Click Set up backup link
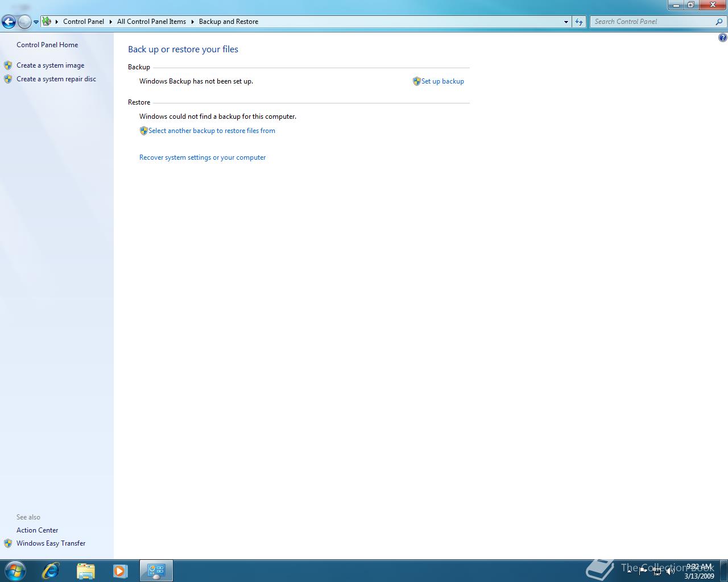This screenshot has height=582, width=728. tap(442, 81)
